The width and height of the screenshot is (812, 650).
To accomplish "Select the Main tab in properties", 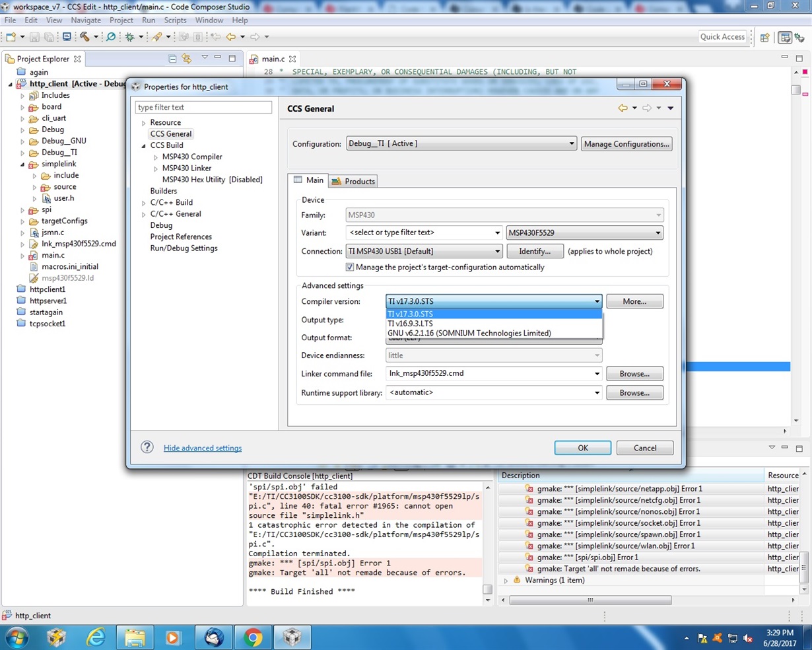I will [308, 180].
